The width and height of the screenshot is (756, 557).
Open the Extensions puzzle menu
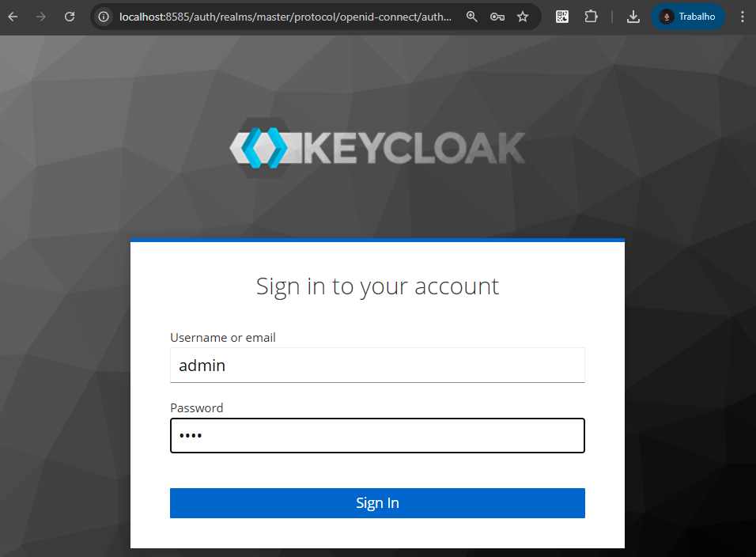pyautogui.click(x=591, y=17)
